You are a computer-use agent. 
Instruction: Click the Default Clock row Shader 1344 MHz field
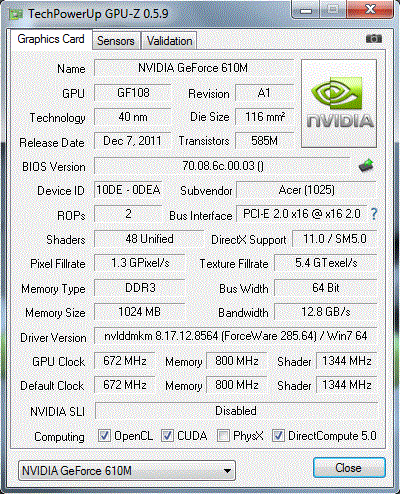pos(347,385)
